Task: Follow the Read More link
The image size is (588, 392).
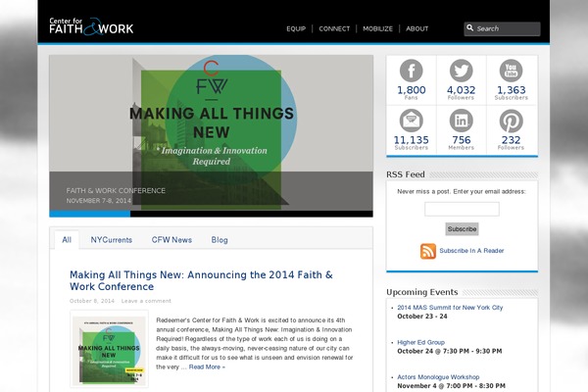Action: pos(207,367)
